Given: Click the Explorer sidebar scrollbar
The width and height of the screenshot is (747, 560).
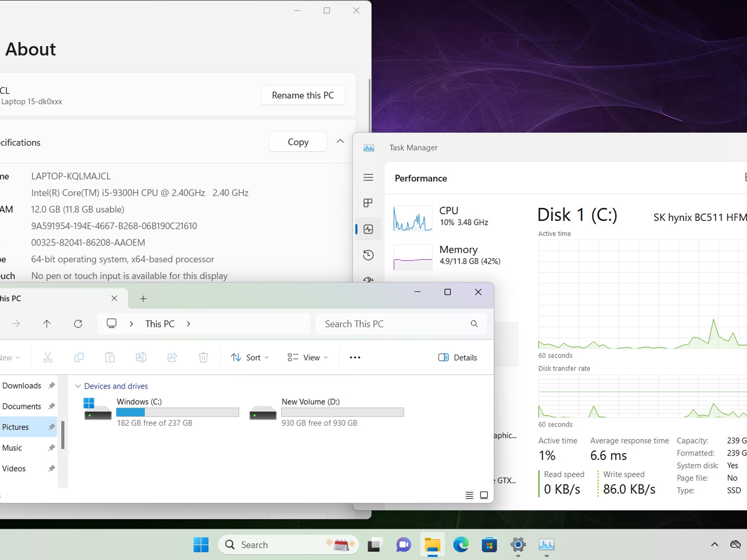Looking at the screenshot, I should coord(63,435).
